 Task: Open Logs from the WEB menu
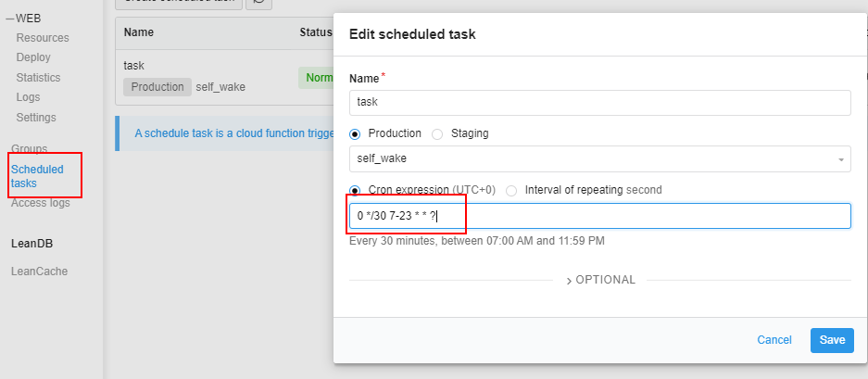pos(28,97)
